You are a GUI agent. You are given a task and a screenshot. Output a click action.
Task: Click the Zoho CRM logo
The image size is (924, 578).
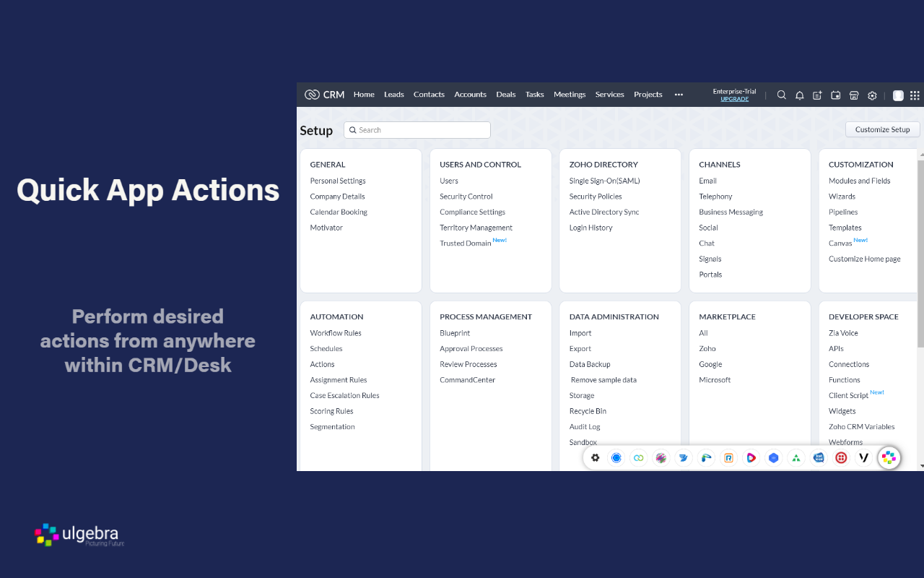(x=323, y=94)
